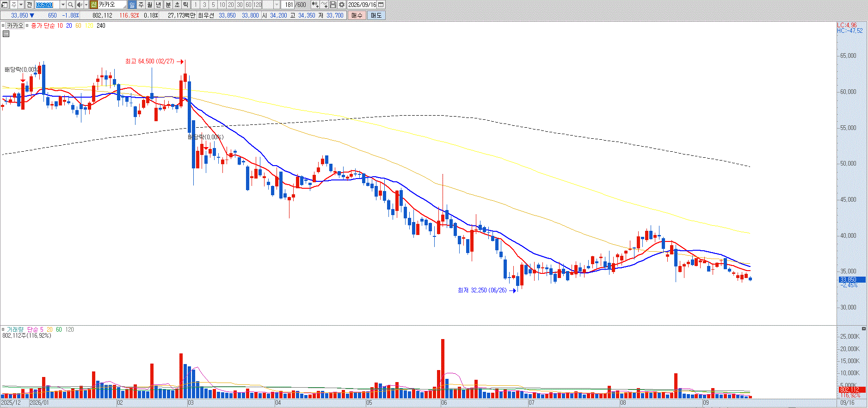Click the 전 button beside stock code
The height and width of the screenshot is (408, 868).
click(30, 5)
